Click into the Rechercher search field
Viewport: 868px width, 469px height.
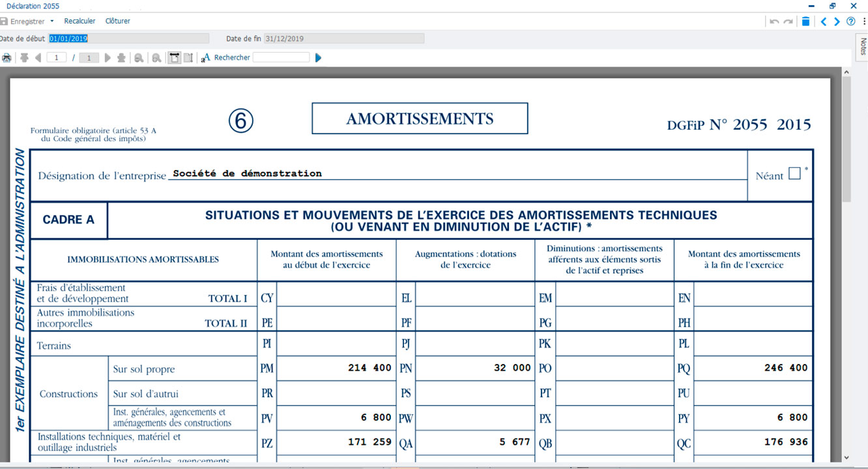[281, 58]
